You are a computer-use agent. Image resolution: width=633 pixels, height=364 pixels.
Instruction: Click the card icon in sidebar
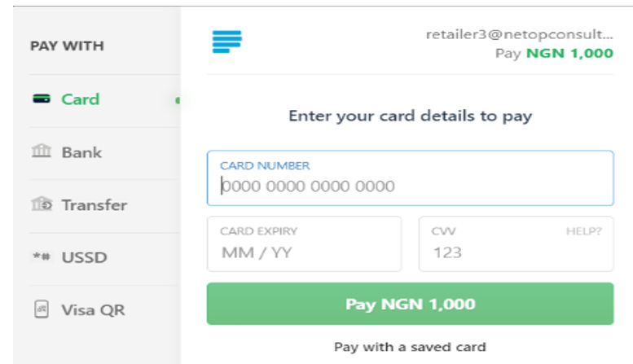42,99
